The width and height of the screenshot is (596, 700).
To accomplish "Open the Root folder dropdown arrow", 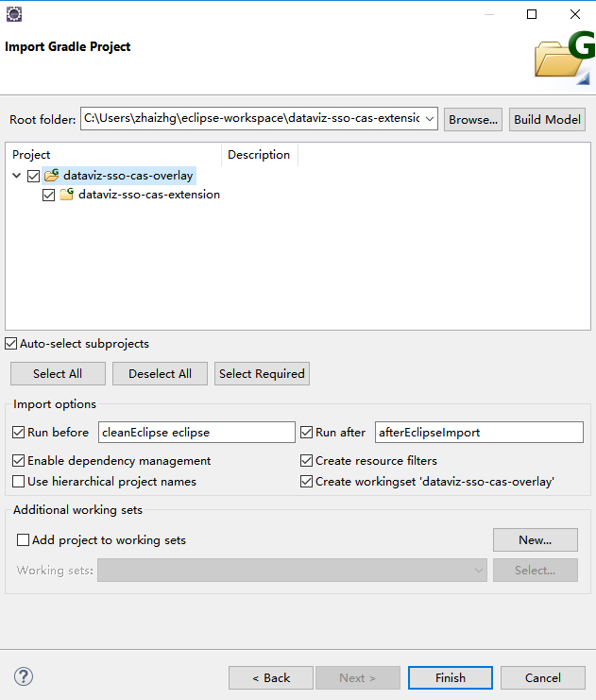I will [x=430, y=119].
